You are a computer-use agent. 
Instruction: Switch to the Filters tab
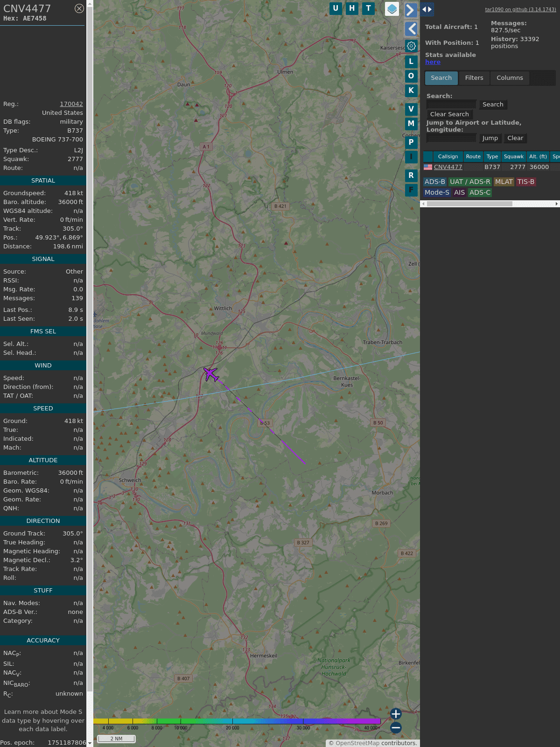[474, 78]
